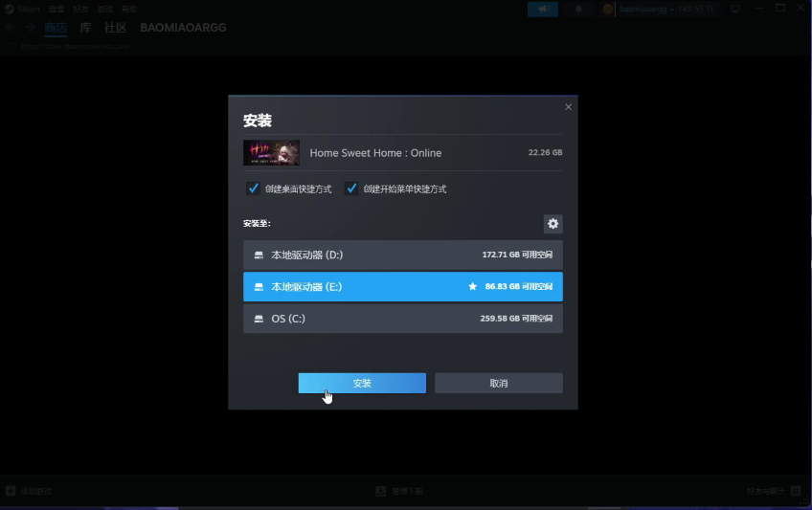The height and width of the screenshot is (510, 812).
Task: Click the drive icon beside OS (C:)
Action: (259, 319)
